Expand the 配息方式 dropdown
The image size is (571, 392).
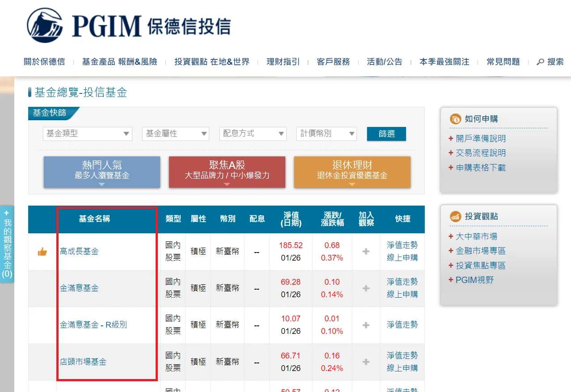253,134
